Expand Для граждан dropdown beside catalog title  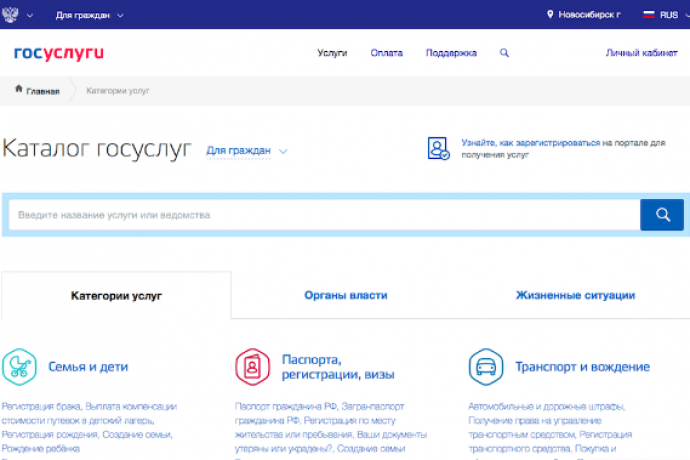pyautogui.click(x=246, y=151)
